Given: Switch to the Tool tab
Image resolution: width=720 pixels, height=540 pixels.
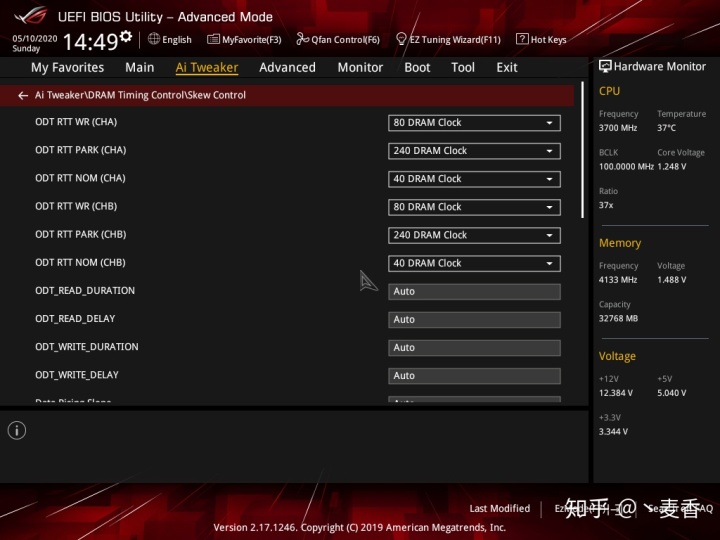Looking at the screenshot, I should (x=463, y=68).
